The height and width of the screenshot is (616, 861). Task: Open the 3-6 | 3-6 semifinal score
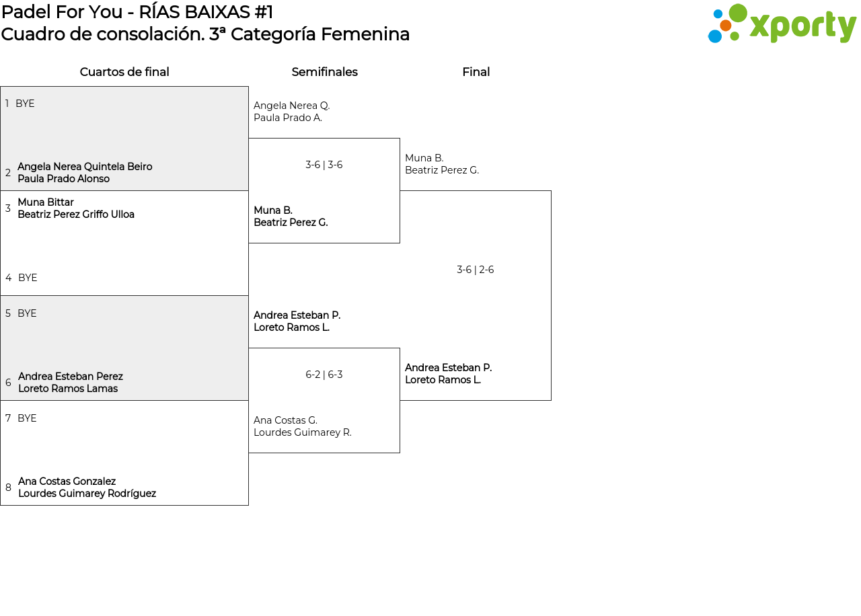[324, 165]
